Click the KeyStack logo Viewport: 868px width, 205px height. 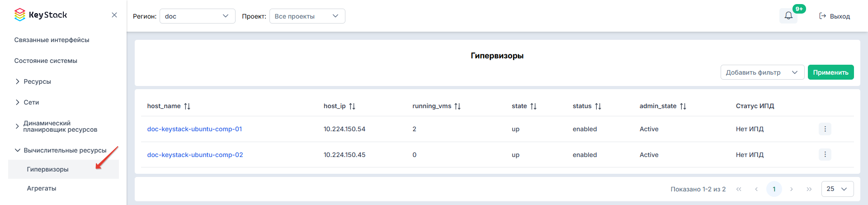[41, 15]
